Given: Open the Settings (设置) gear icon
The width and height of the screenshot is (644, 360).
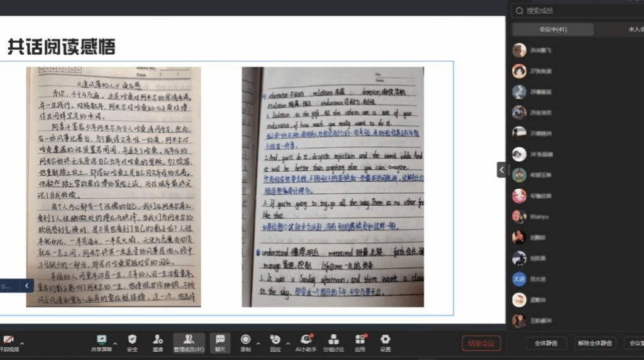Looking at the screenshot, I should coord(385,340).
